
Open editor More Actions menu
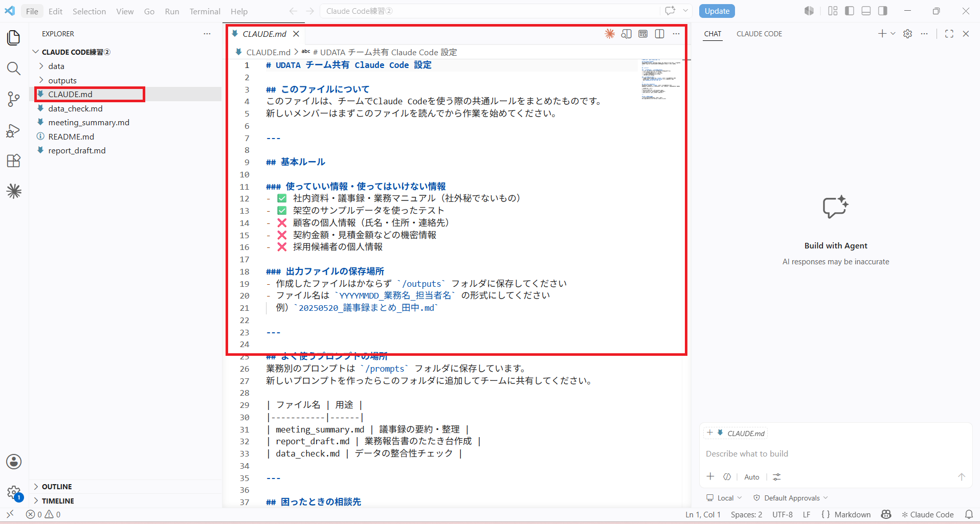pos(676,34)
